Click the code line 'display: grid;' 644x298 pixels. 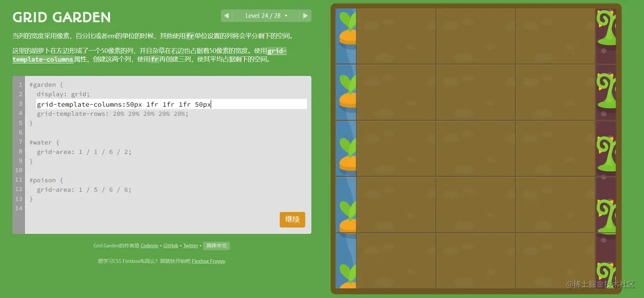63,94
